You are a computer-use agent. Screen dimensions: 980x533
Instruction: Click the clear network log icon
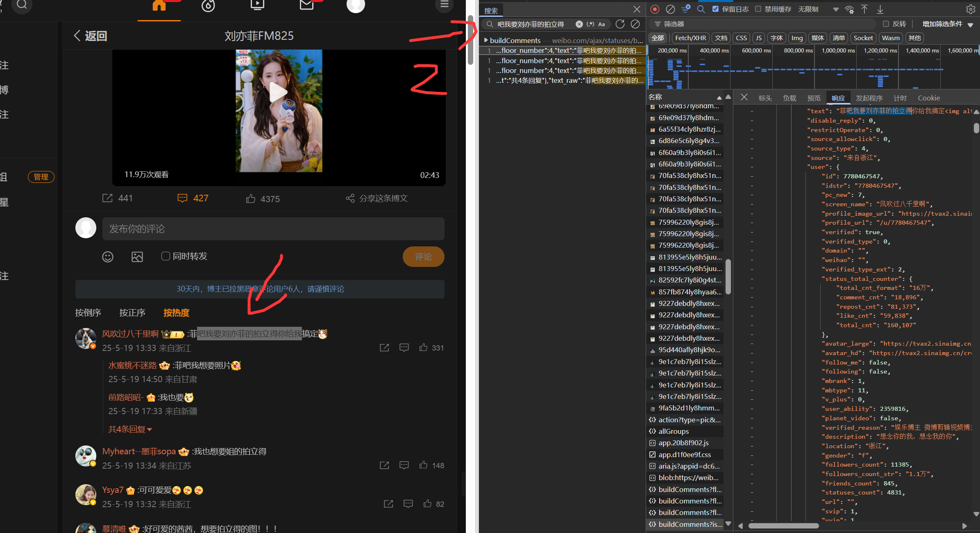pyautogui.click(x=670, y=9)
